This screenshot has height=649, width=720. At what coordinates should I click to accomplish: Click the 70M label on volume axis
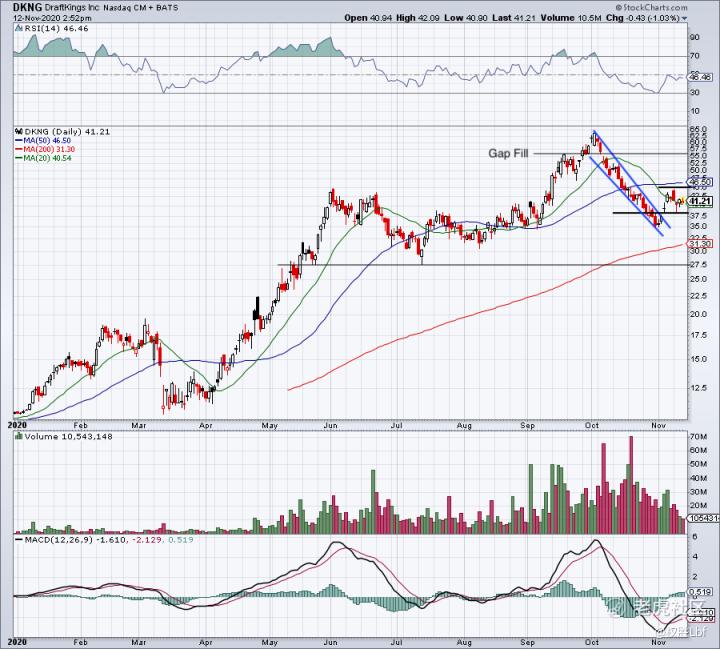(698, 436)
